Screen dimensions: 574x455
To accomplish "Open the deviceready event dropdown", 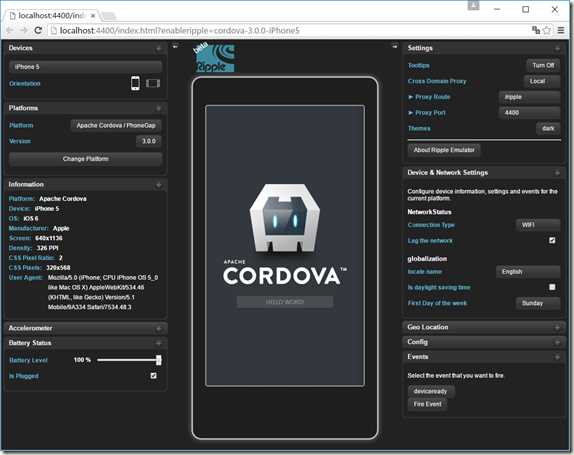I will pyautogui.click(x=431, y=391).
